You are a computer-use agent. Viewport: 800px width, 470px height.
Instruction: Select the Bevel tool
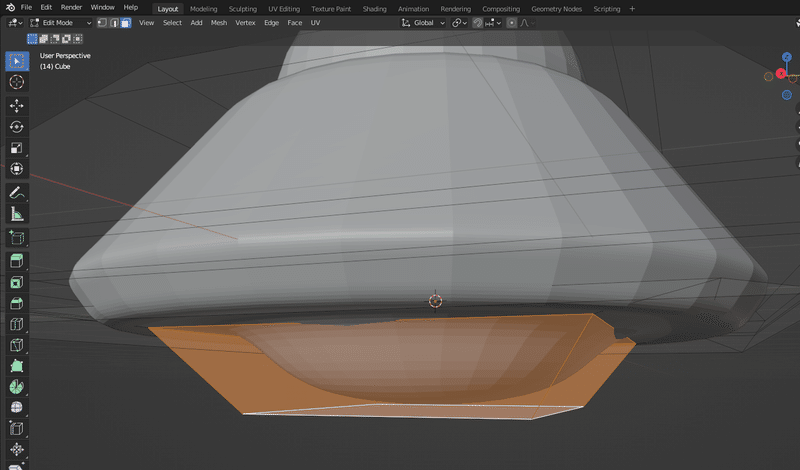[x=17, y=303]
